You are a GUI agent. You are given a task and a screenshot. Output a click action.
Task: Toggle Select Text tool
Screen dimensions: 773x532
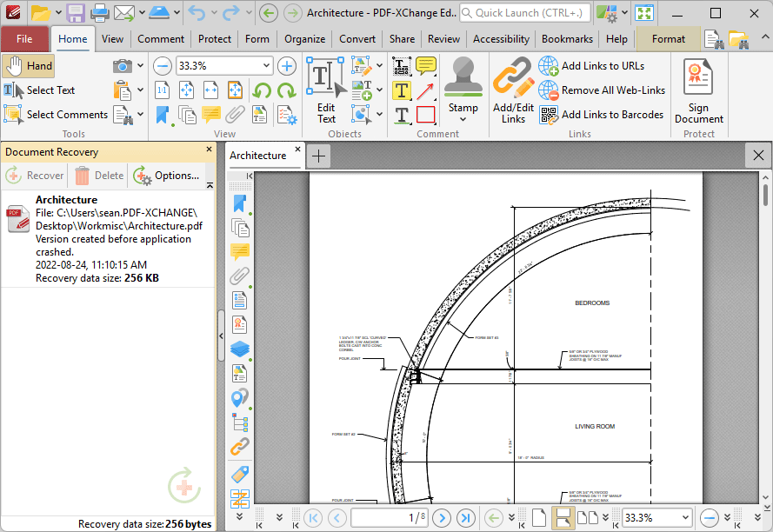pos(39,90)
